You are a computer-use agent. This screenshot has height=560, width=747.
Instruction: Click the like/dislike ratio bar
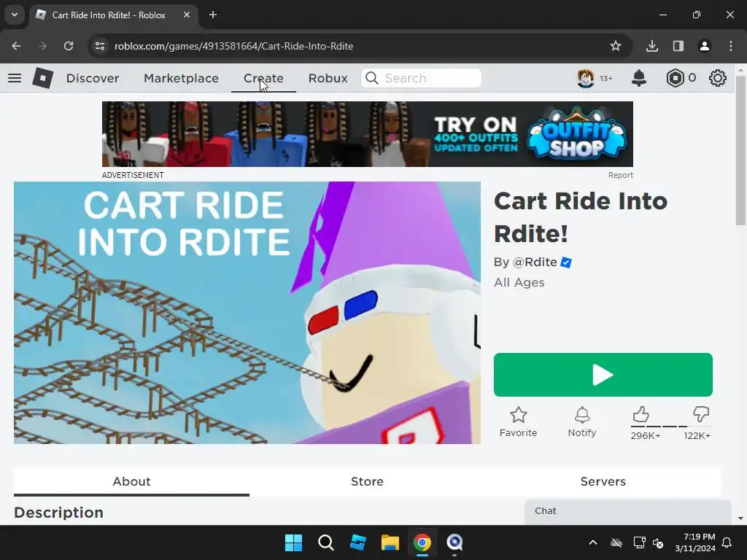tap(671, 427)
